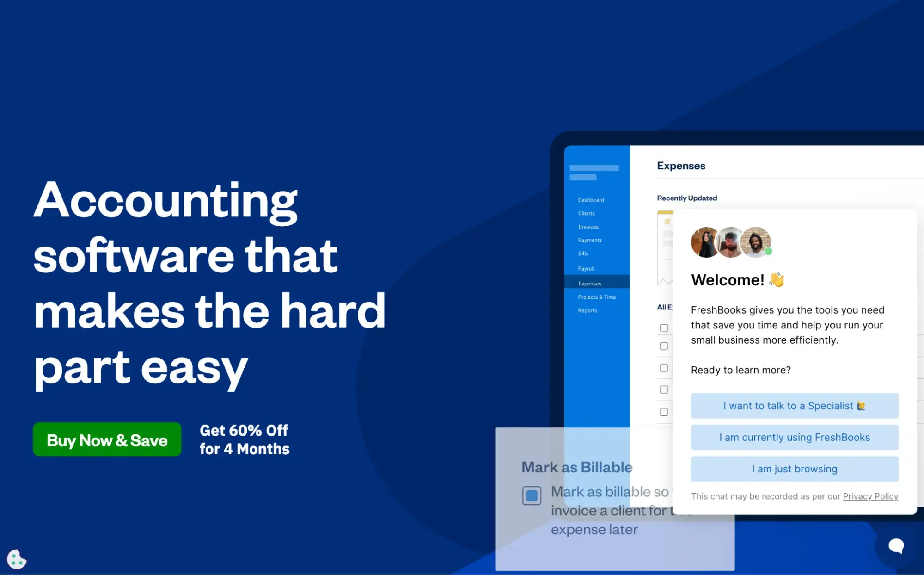Click I am currently using FreshBooks
Viewport: 924px width, 575px height.
point(794,437)
